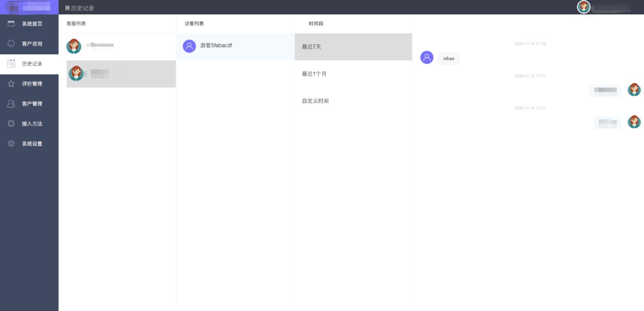Click the 系统设置 gear icon

click(x=11, y=143)
